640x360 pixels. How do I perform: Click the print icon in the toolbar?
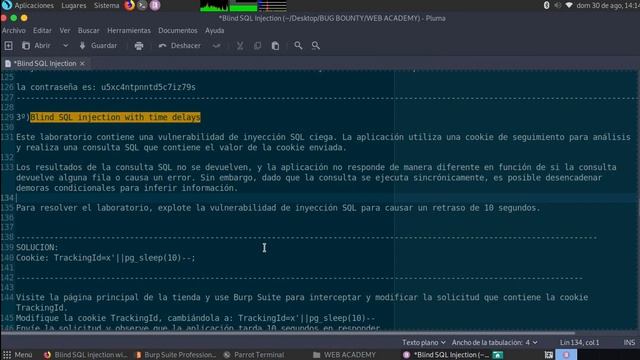(139, 46)
